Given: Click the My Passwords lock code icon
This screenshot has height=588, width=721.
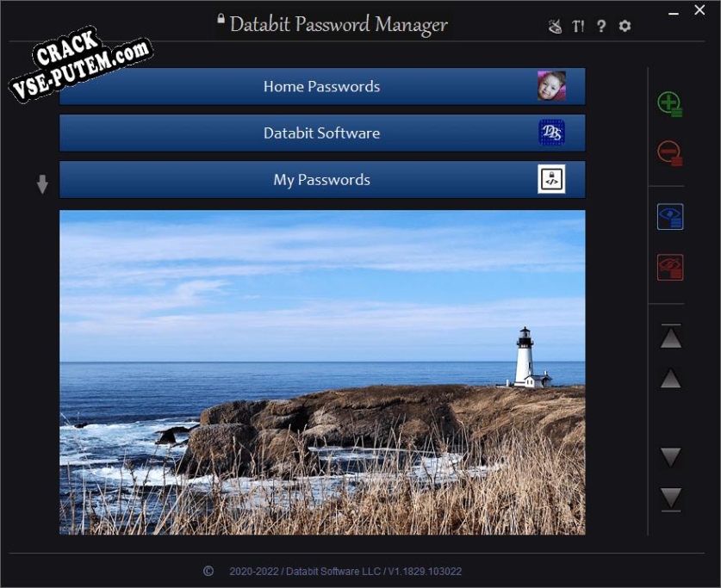Looking at the screenshot, I should tap(551, 179).
